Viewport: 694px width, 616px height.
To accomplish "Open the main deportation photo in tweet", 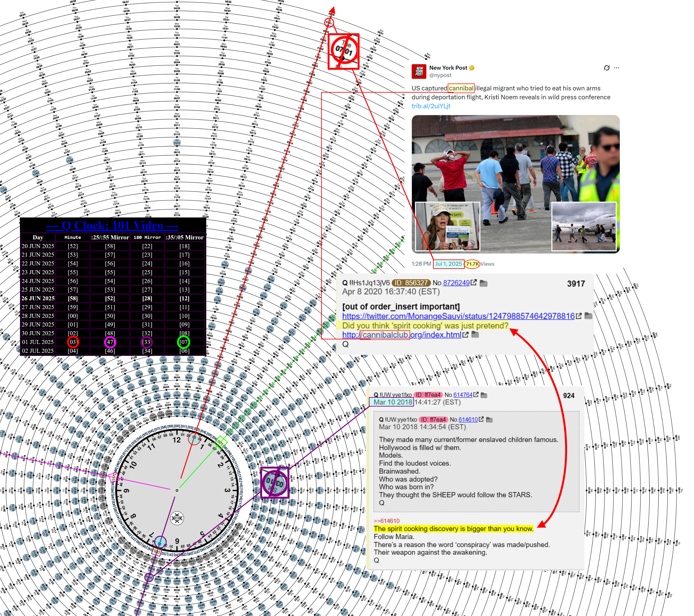I will pyautogui.click(x=516, y=184).
